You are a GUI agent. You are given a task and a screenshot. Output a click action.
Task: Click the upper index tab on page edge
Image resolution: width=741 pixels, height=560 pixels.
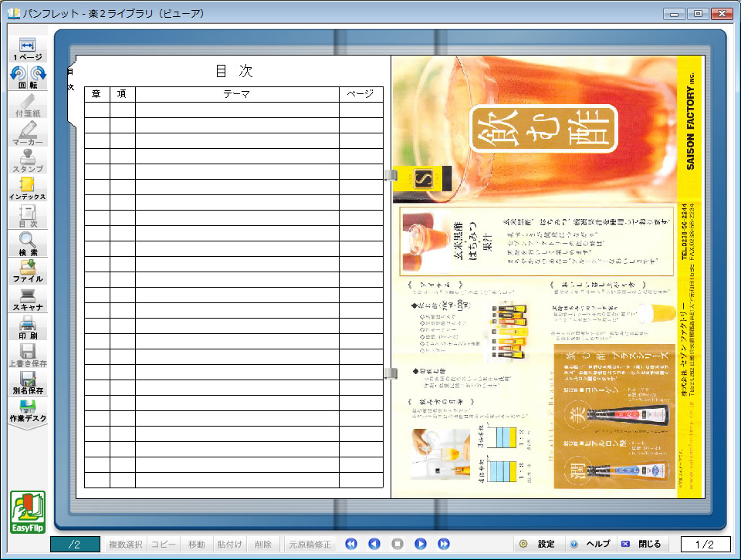(x=391, y=177)
